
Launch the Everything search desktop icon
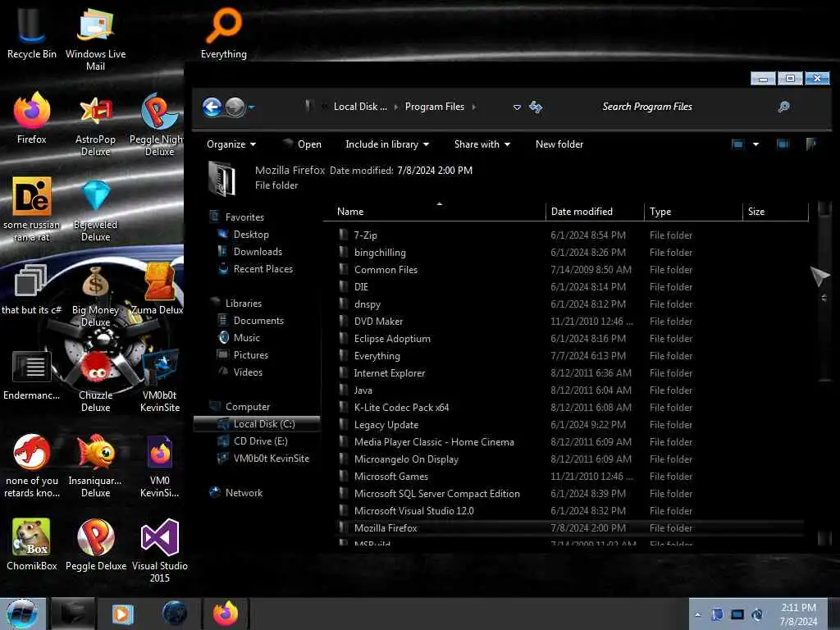(x=224, y=33)
